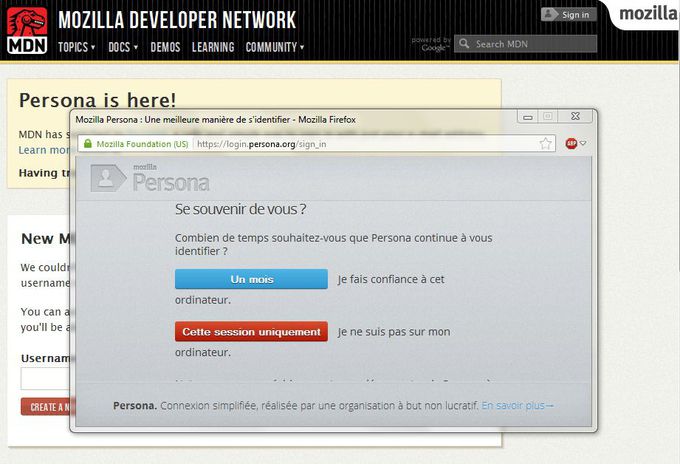Choose the Un mois button
Screen dimensions: 680x464
(252, 279)
